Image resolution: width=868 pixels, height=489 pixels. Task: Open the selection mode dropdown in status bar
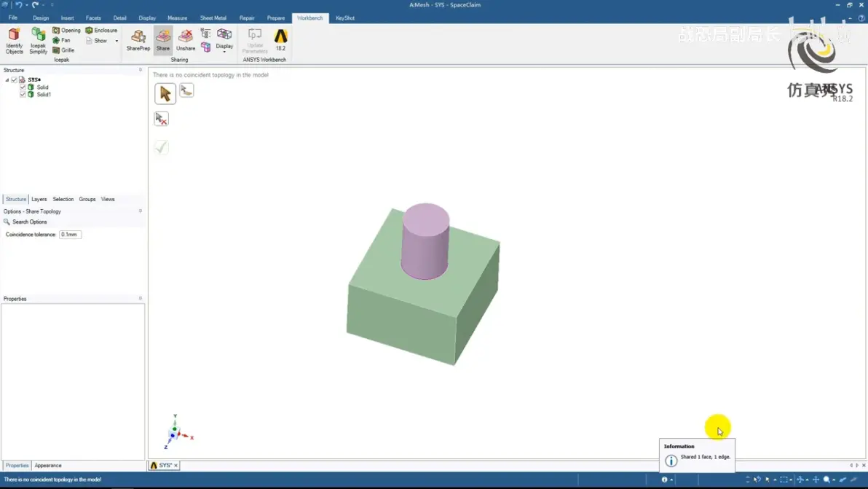[775, 480]
